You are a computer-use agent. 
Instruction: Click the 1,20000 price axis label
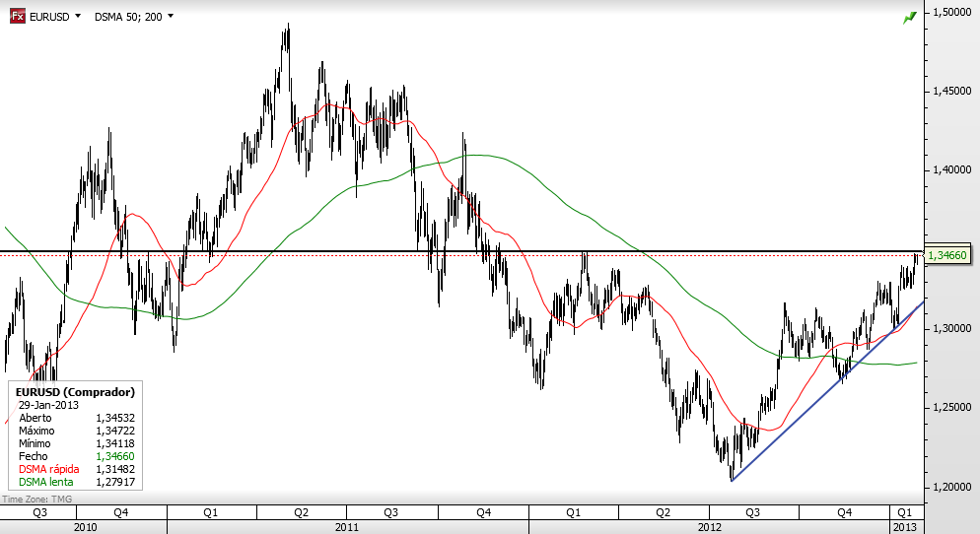[x=951, y=487]
